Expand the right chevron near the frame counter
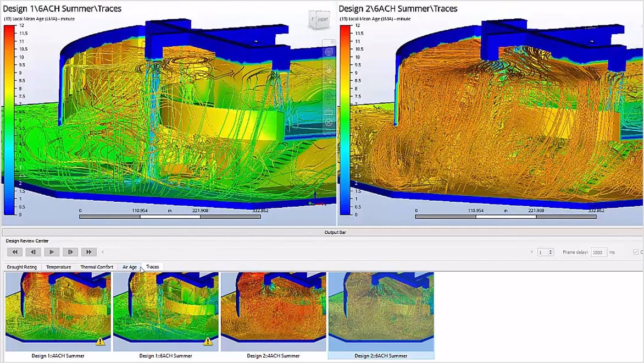The width and height of the screenshot is (644, 363). (x=532, y=252)
